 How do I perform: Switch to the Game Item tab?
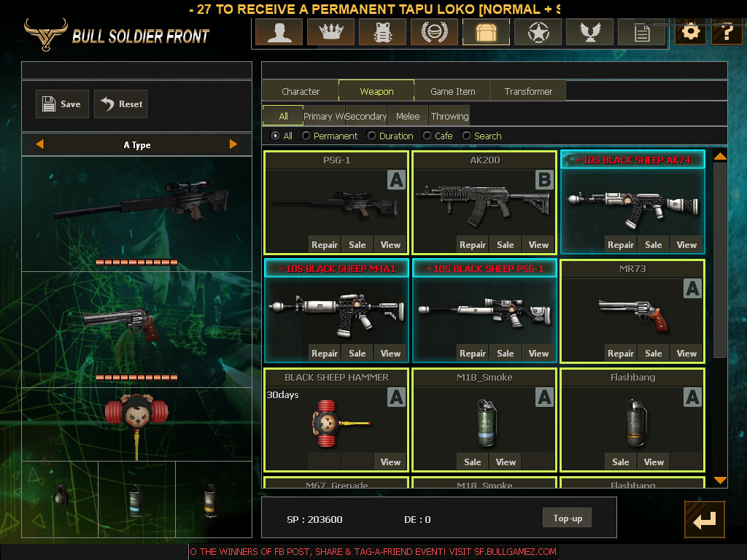pyautogui.click(x=452, y=91)
